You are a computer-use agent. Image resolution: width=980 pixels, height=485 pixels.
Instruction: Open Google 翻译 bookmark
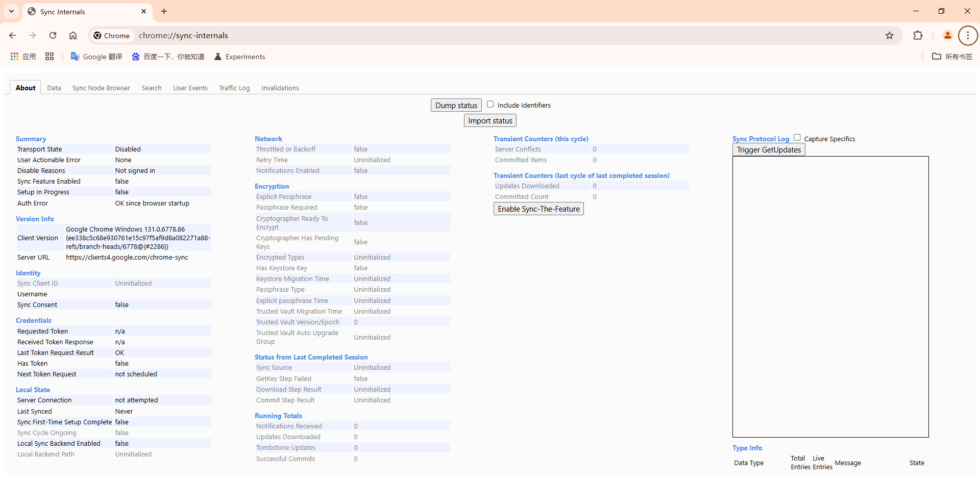click(96, 57)
